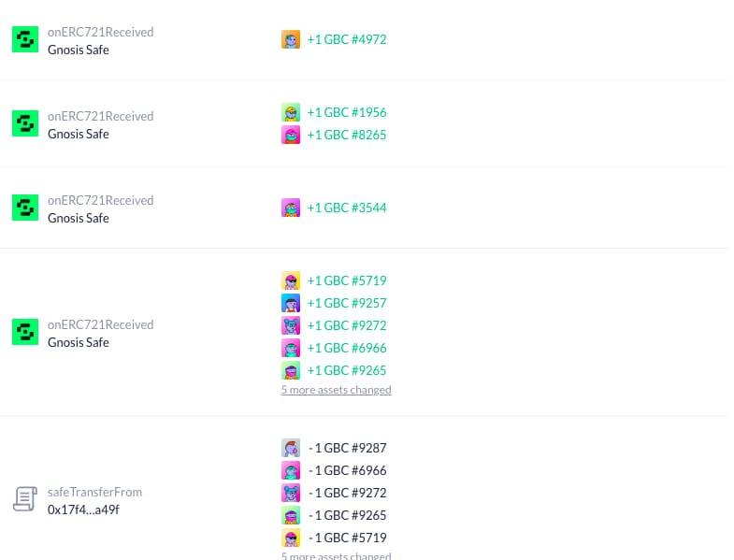The height and width of the screenshot is (560, 734).
Task: Open the NFT thumbnail for +1 GBC #9265
Action: pos(291,370)
